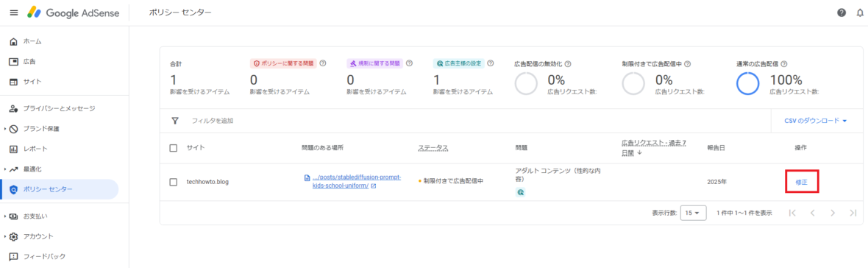The width and height of the screenshot is (868, 268).
Task: Click the お支払い payment icon
Action: click(x=14, y=216)
